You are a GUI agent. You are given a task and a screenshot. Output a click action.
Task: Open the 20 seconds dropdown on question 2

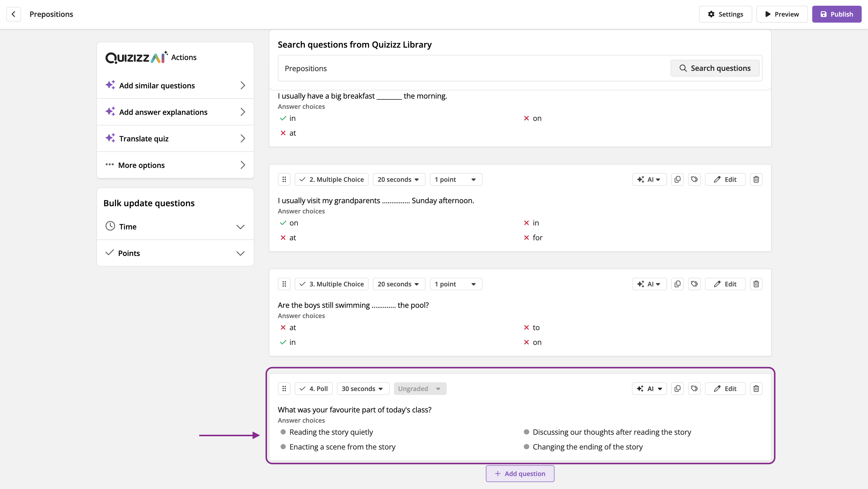399,179
